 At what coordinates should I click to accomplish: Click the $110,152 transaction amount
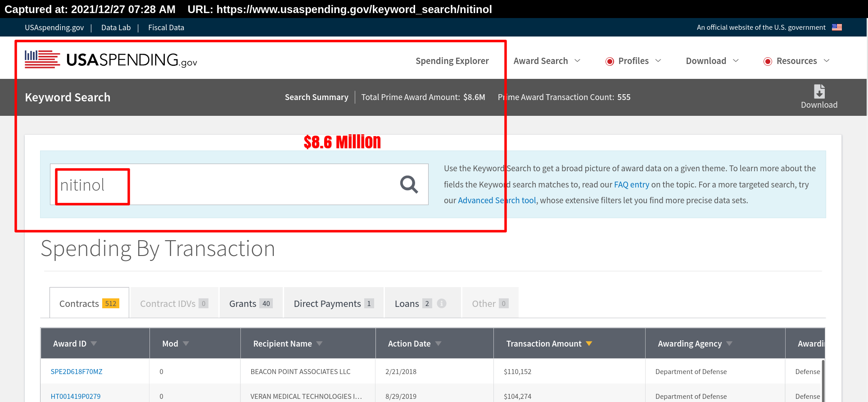click(517, 371)
